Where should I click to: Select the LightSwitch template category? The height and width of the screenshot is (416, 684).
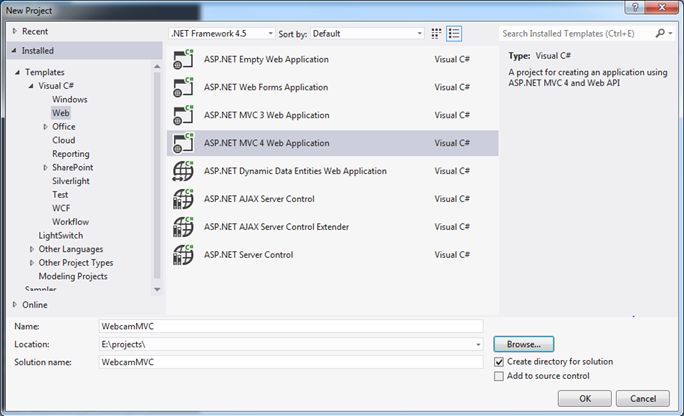(x=61, y=235)
